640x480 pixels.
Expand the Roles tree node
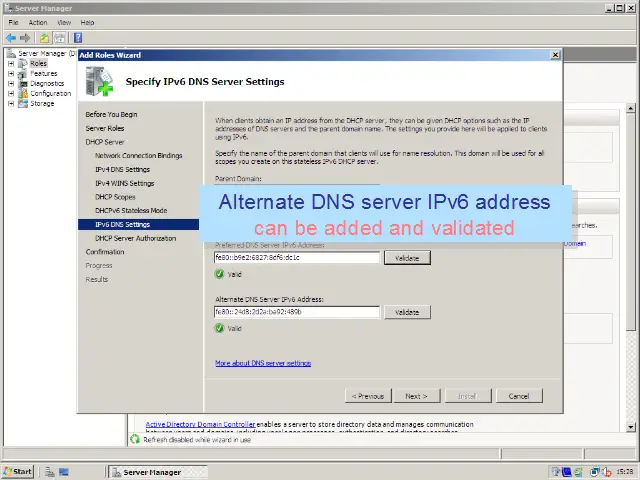coord(11,64)
